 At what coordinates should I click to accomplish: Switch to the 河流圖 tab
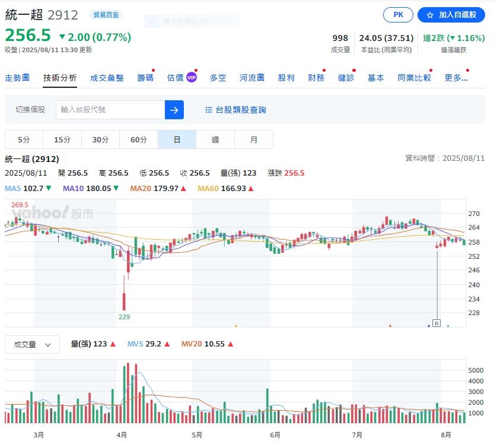pos(251,77)
